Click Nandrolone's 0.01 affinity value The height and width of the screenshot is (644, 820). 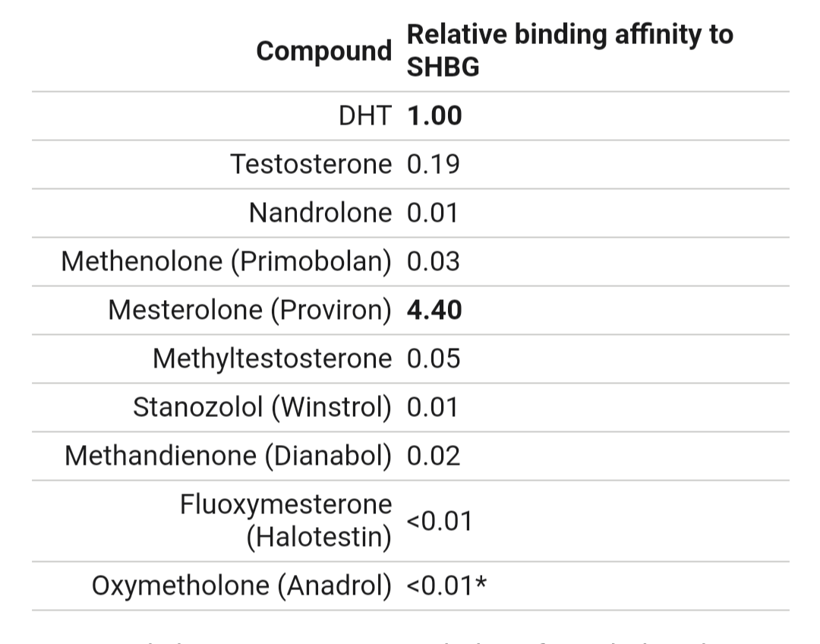(x=433, y=213)
